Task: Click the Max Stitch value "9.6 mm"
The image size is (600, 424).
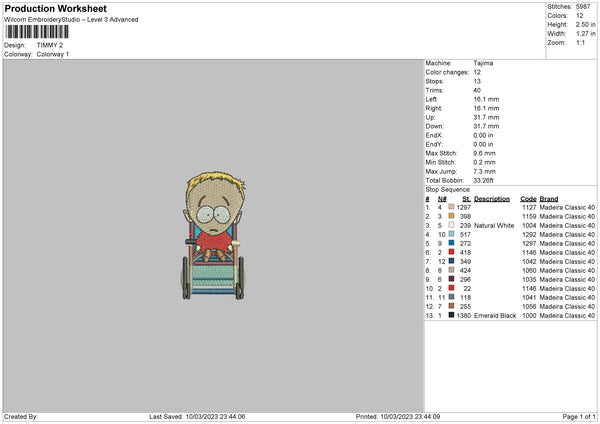Action: 484,153
